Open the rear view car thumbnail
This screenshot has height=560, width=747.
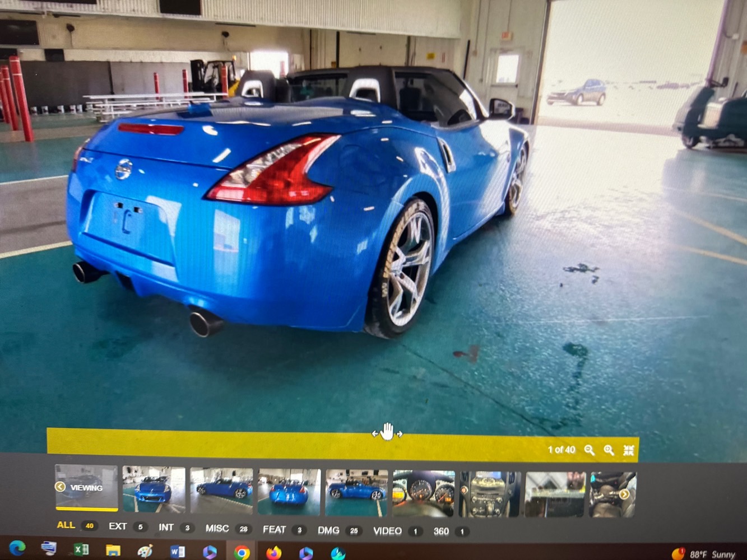[x=289, y=492]
